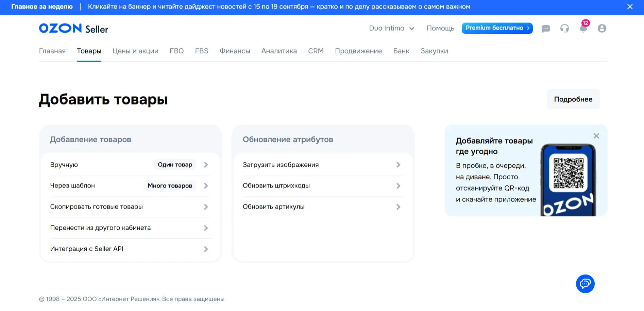Viewport: 644px width, 311px height.
Task: Open the "Вручную" add product option
Action: [x=129, y=165]
